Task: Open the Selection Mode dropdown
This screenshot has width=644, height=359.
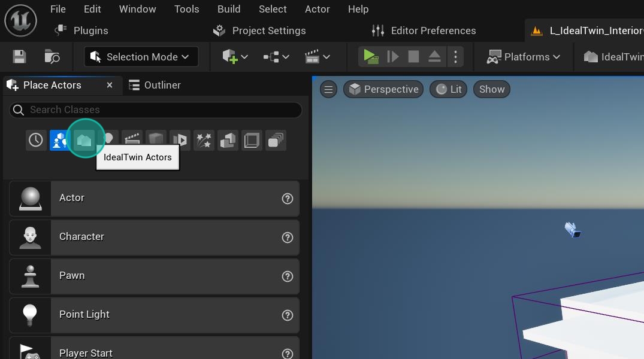Action: pyautogui.click(x=141, y=57)
